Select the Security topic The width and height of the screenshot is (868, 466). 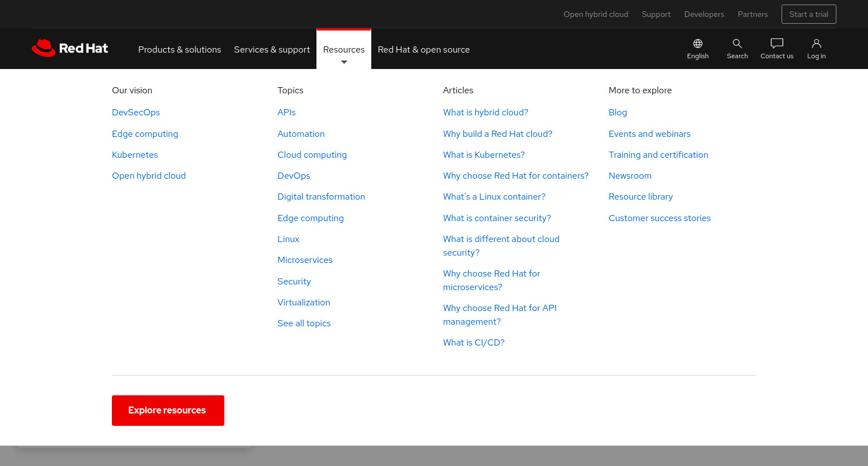point(294,282)
